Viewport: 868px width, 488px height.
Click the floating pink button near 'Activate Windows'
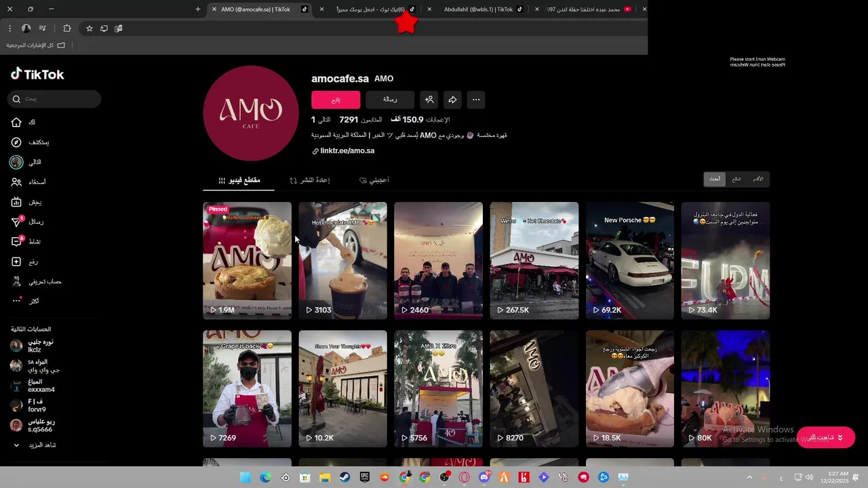point(825,437)
